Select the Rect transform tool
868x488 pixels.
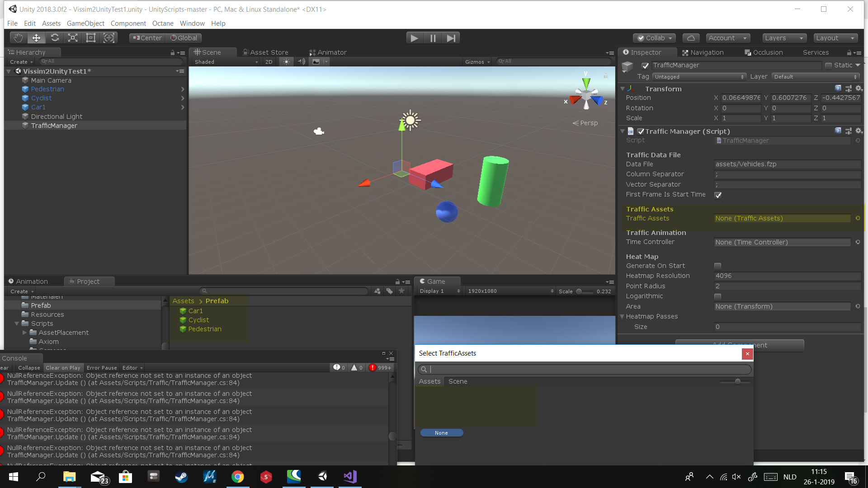tap(91, 38)
